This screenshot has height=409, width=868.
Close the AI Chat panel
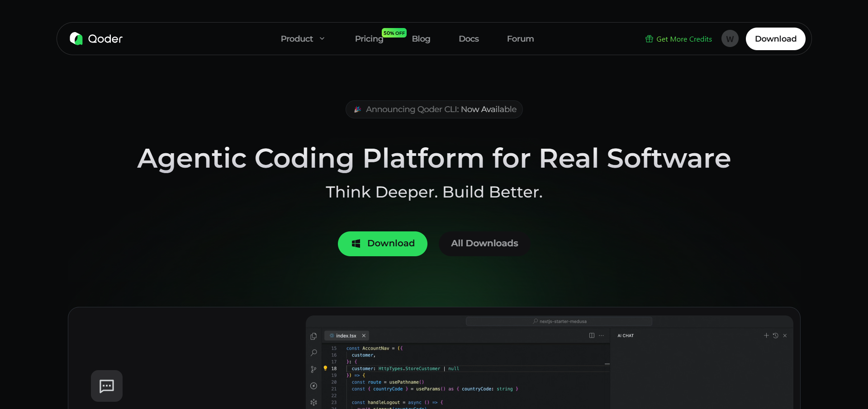click(x=785, y=335)
